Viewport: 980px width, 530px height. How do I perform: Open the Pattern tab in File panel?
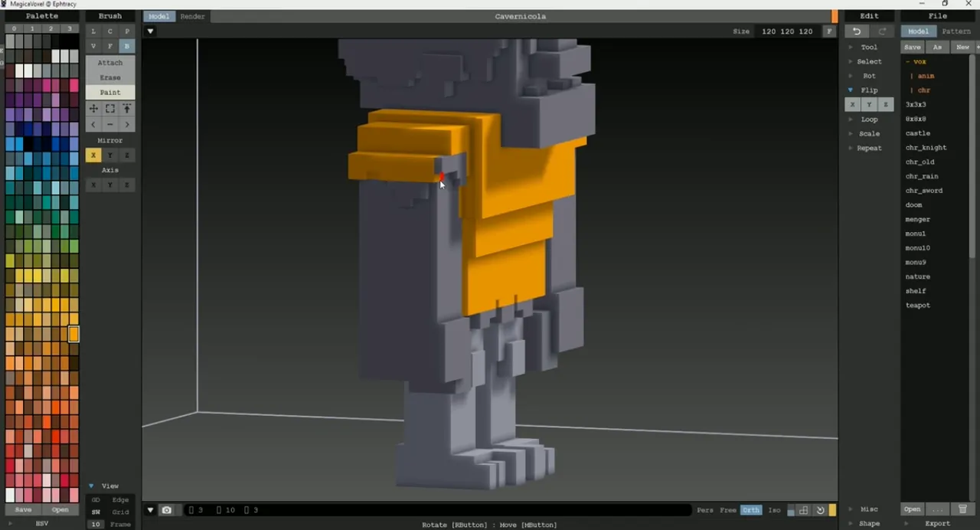[x=956, y=31]
